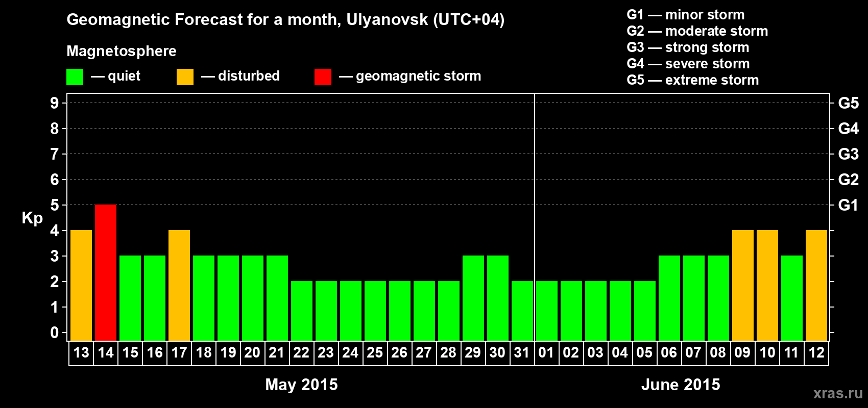Click the '— quiet' legend label
Viewport: 868px width, 408px height.
point(115,76)
